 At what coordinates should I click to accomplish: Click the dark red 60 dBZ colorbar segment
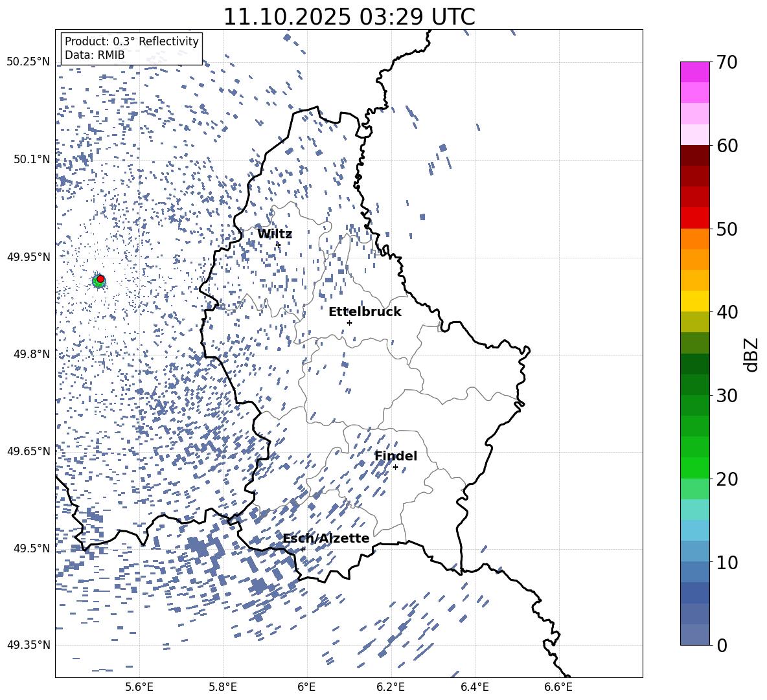(695, 155)
